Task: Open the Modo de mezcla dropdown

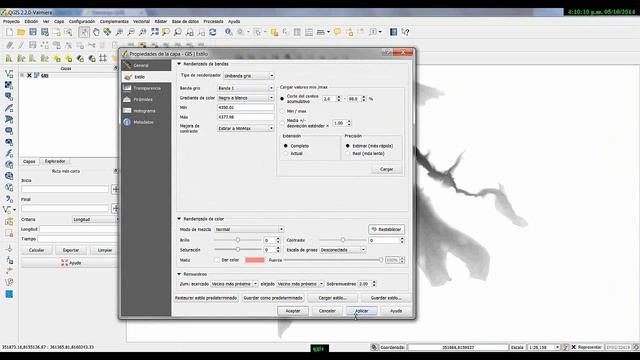Action: [249, 229]
